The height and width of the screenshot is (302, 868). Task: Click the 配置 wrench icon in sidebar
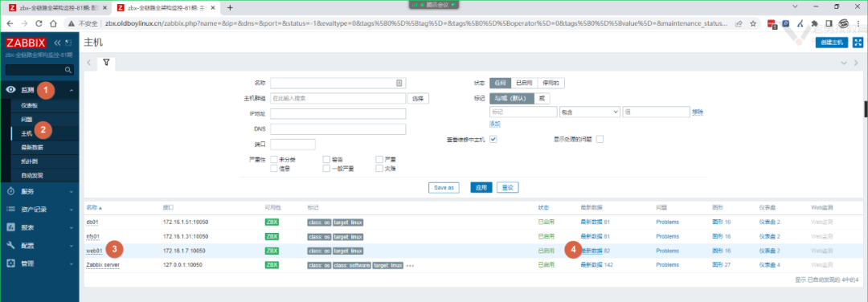pyautogui.click(x=10, y=245)
